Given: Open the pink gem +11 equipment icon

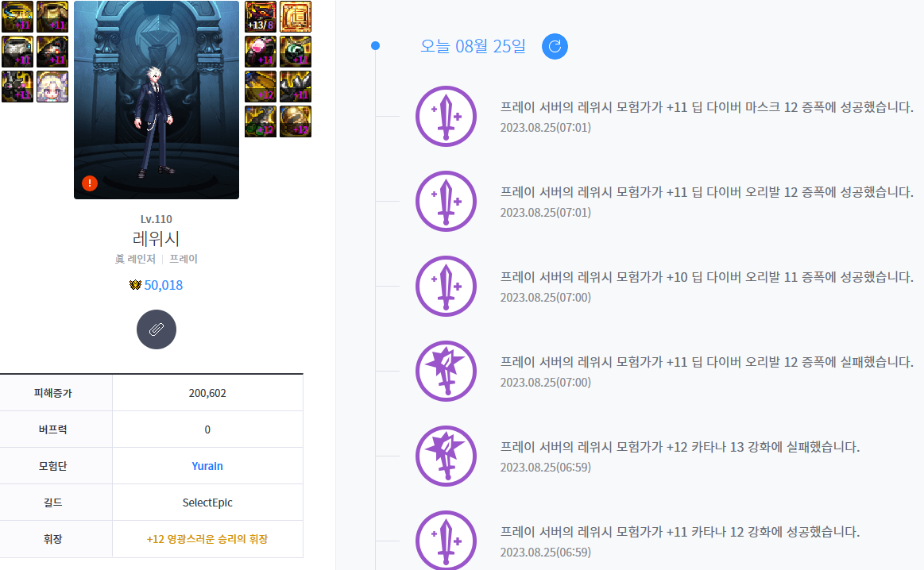Looking at the screenshot, I should (x=261, y=52).
